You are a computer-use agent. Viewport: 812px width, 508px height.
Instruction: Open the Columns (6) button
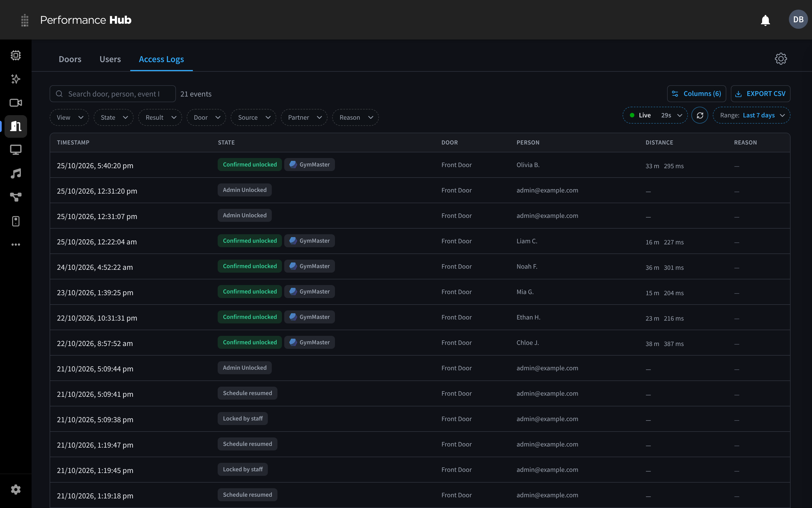point(697,94)
